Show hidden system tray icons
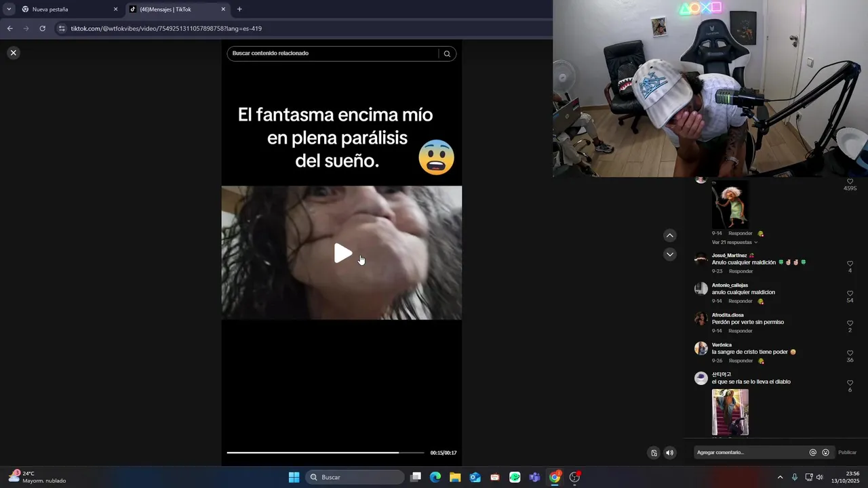 (780, 477)
